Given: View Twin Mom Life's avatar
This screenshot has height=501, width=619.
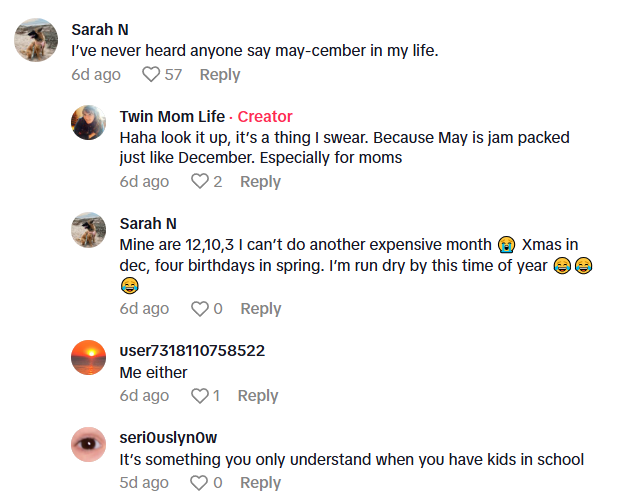Looking at the screenshot, I should pos(89,123).
